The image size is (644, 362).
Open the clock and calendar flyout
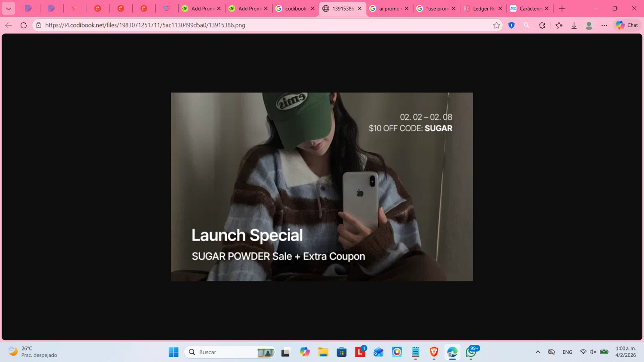(x=626, y=352)
